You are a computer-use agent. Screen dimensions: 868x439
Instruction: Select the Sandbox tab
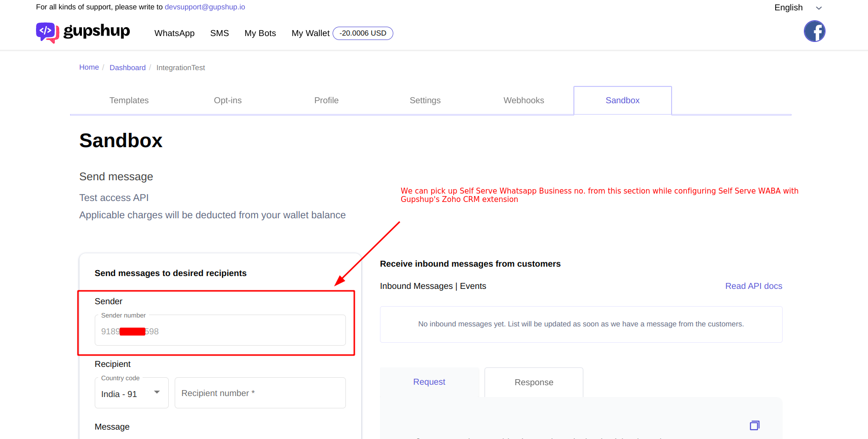(x=622, y=100)
